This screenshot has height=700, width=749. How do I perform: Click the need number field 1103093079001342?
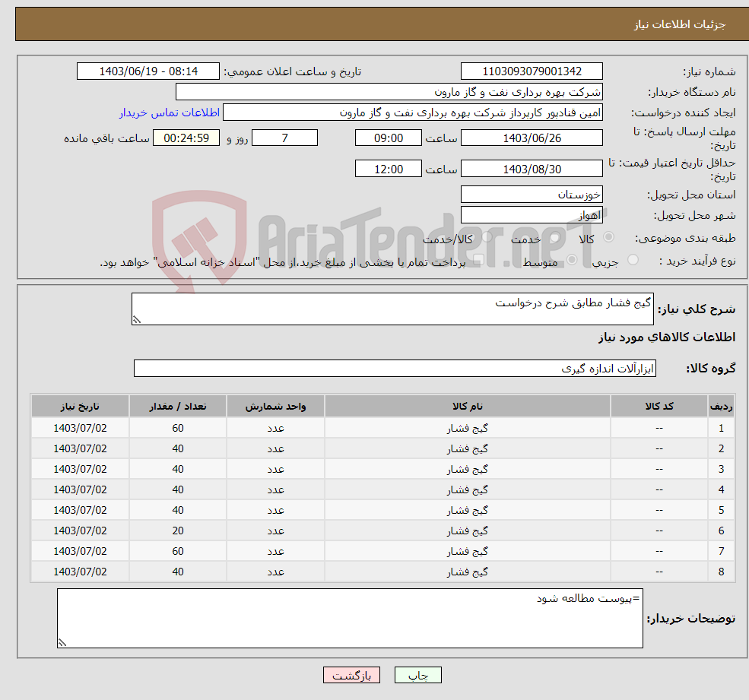532,71
